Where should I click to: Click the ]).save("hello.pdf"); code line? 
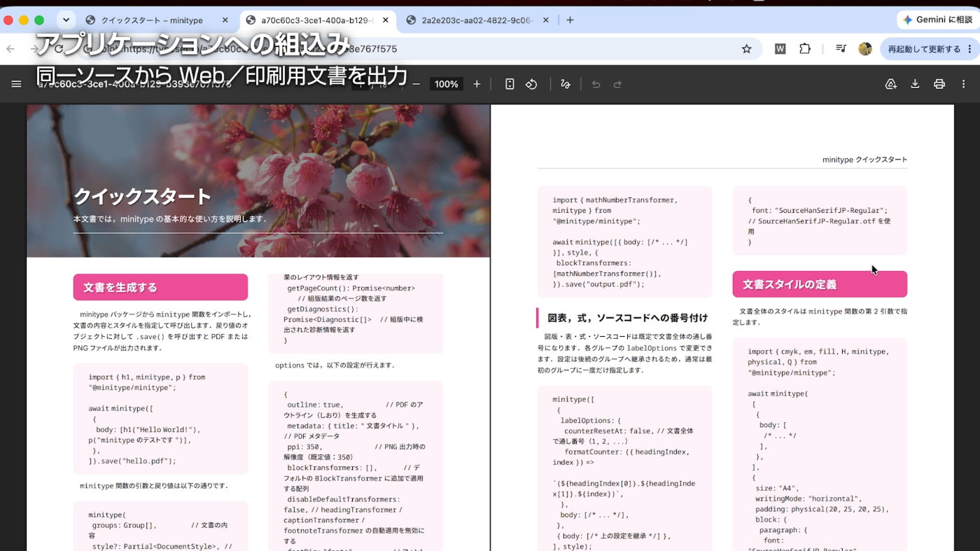coord(132,461)
